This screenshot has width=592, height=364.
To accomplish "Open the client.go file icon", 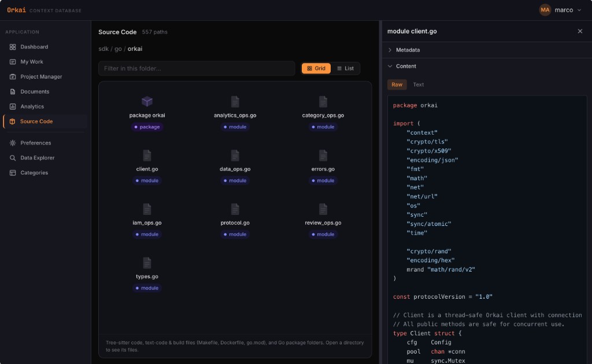I will point(147,155).
